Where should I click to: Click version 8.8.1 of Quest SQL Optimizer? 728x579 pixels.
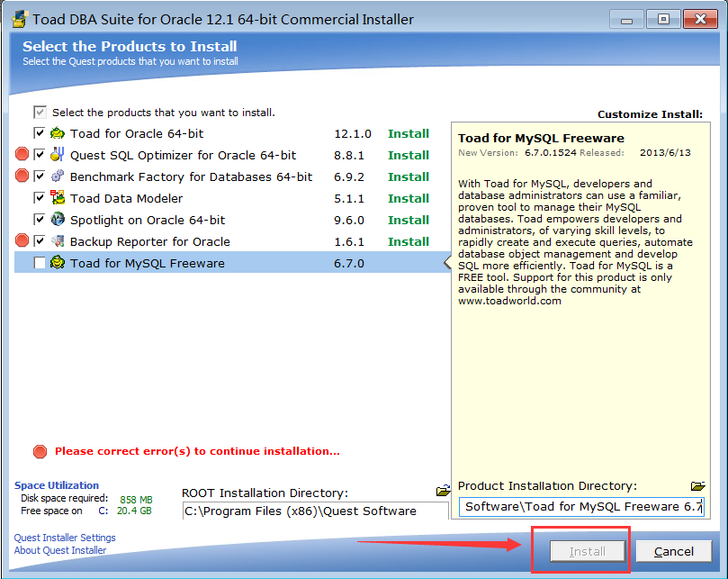point(349,155)
